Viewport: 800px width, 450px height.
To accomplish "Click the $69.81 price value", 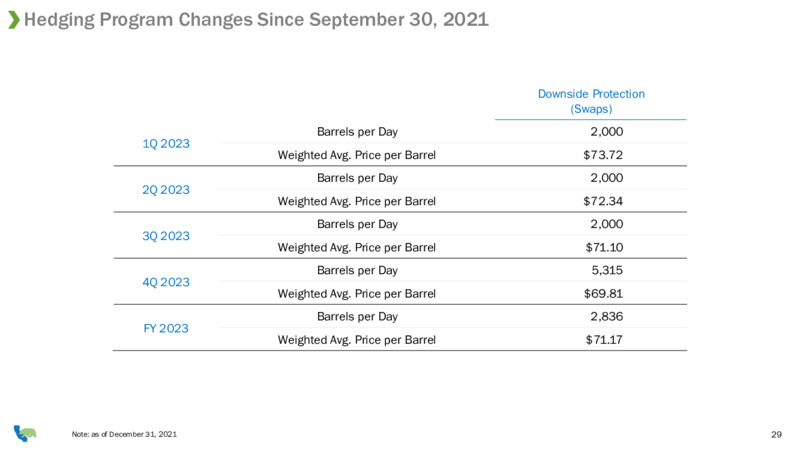I will coord(604,294).
